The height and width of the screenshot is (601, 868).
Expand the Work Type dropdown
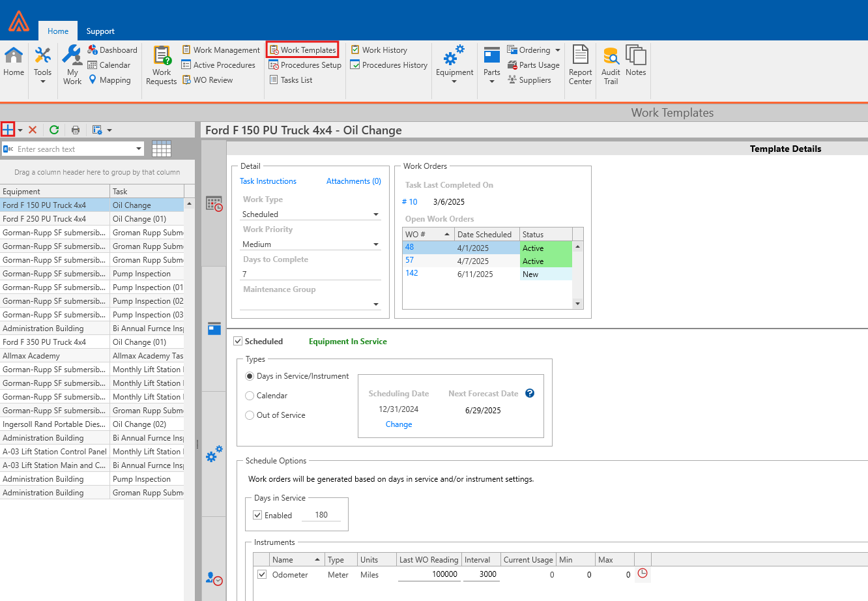click(376, 214)
